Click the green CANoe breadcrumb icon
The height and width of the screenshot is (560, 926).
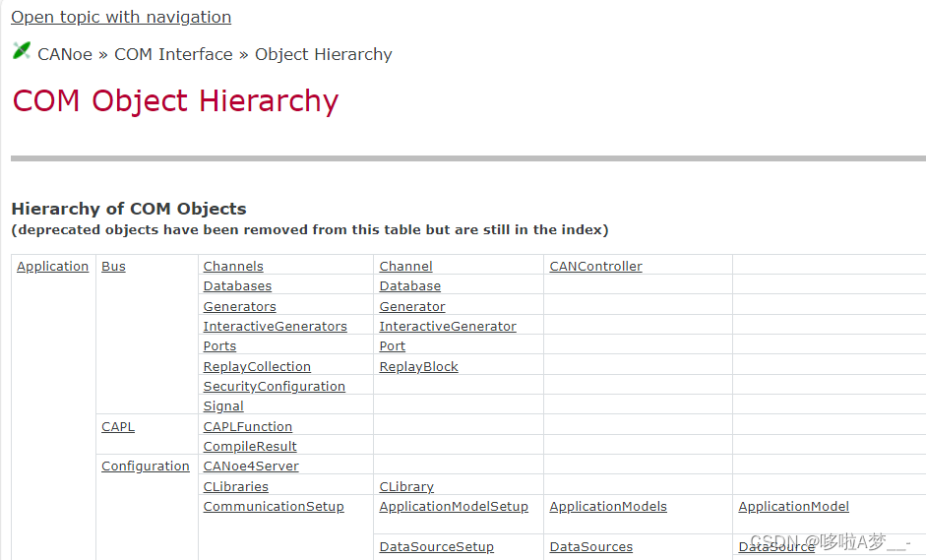point(22,51)
